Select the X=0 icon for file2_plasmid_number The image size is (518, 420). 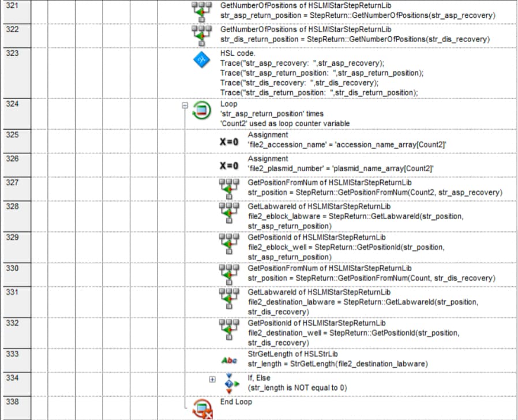click(229, 166)
